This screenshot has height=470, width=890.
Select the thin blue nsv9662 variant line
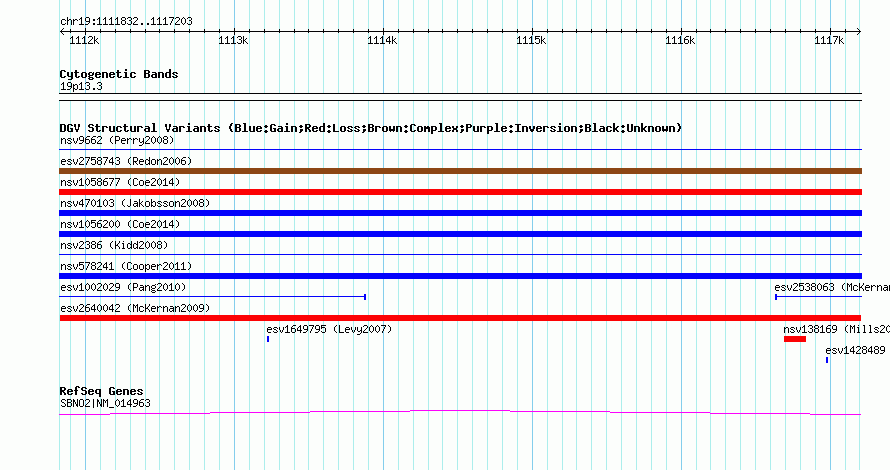tap(460, 149)
